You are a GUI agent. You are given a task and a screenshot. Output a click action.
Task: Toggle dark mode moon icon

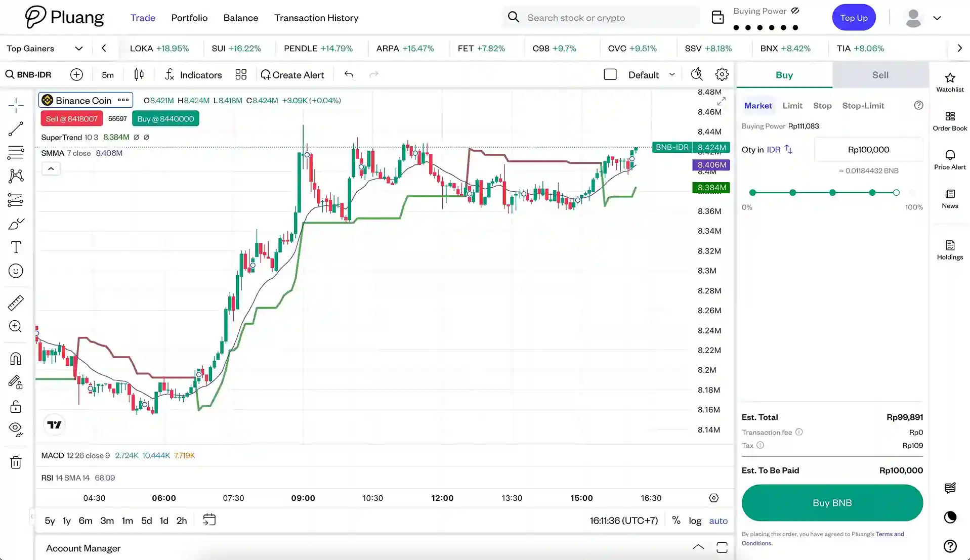[x=950, y=517]
